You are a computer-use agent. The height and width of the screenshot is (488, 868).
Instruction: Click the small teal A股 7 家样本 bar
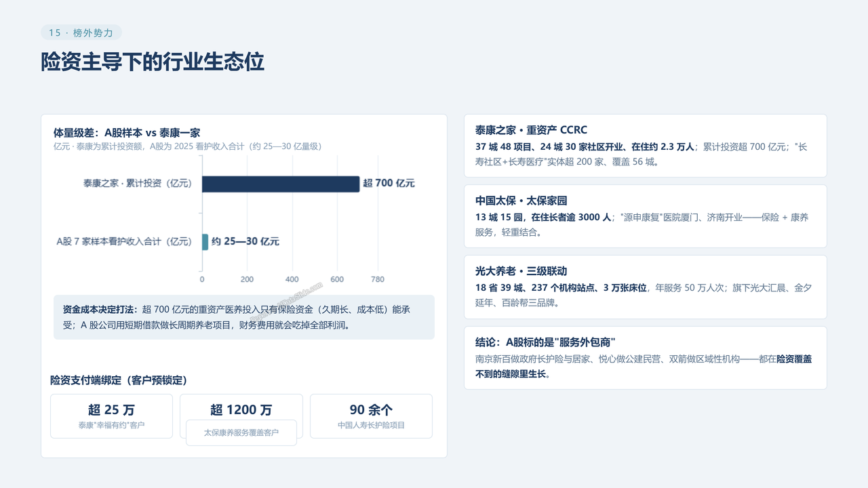point(205,242)
